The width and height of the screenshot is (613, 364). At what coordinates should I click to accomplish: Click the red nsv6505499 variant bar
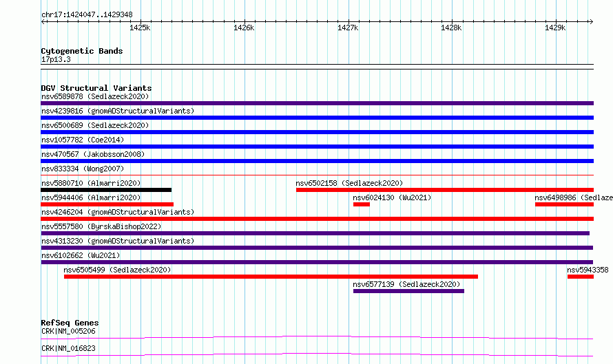pos(271,277)
